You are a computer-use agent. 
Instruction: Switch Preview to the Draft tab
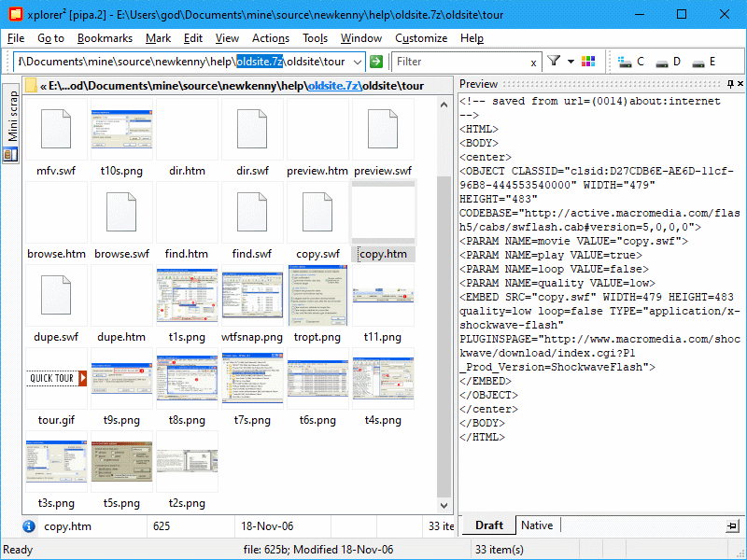coord(489,525)
